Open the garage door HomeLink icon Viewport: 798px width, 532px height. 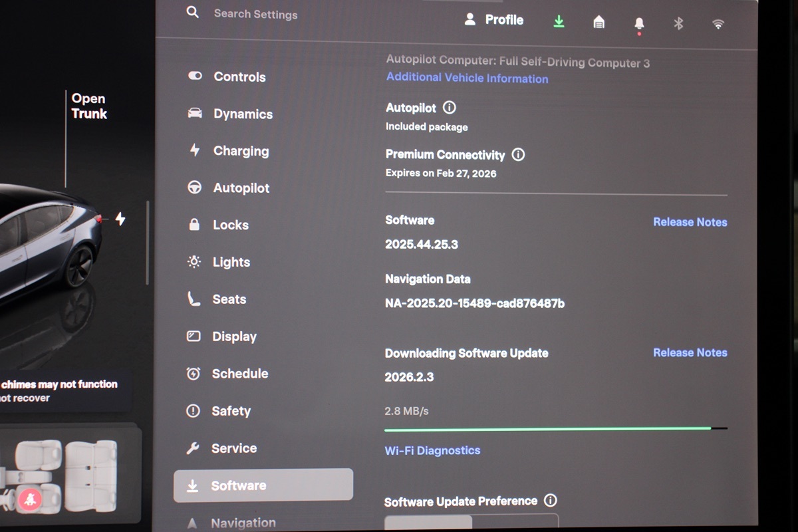(x=598, y=23)
